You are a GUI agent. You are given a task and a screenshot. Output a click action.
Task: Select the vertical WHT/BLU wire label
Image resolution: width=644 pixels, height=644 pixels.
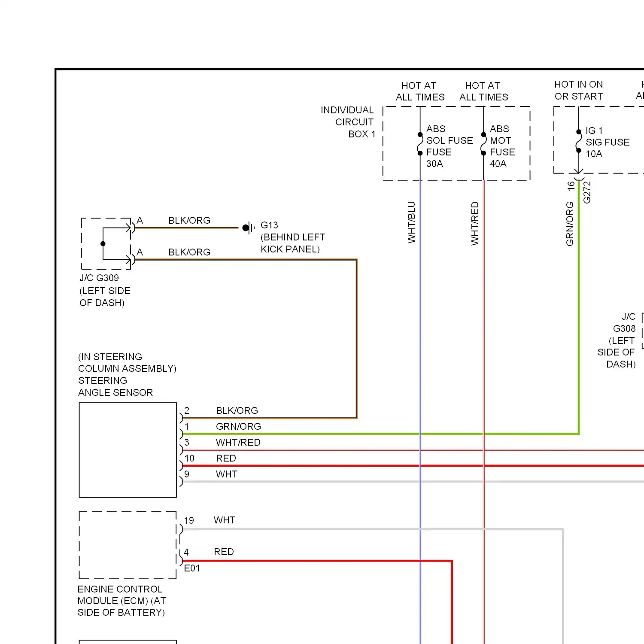pos(411,222)
